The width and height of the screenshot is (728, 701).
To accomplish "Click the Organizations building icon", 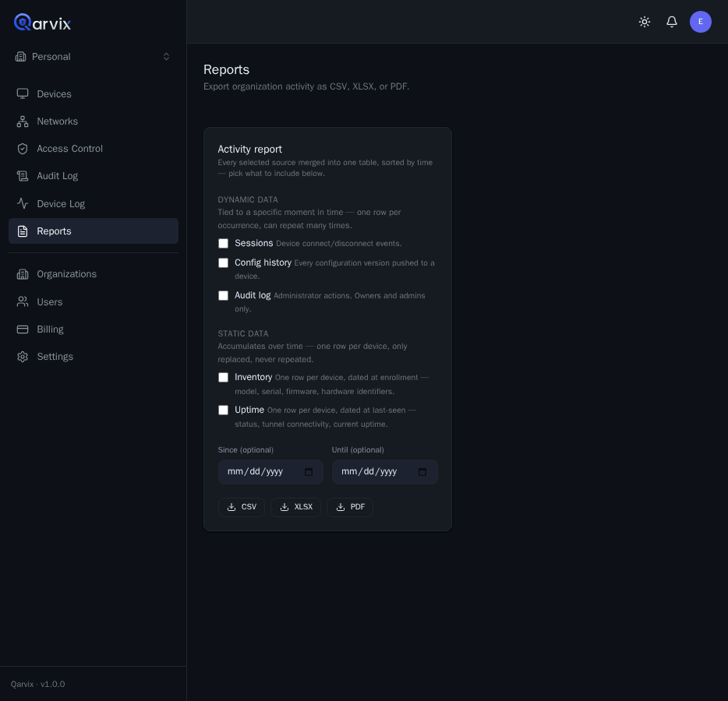I will point(23,274).
